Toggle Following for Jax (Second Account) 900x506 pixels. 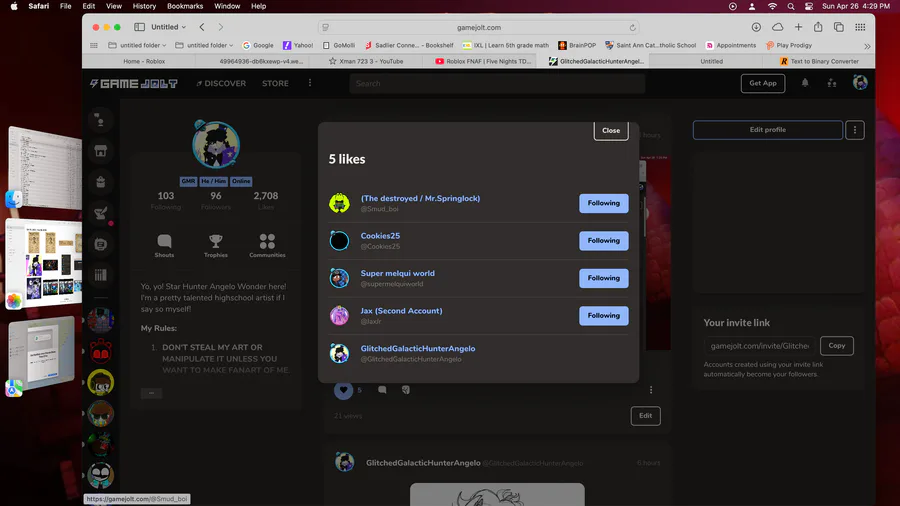click(603, 316)
